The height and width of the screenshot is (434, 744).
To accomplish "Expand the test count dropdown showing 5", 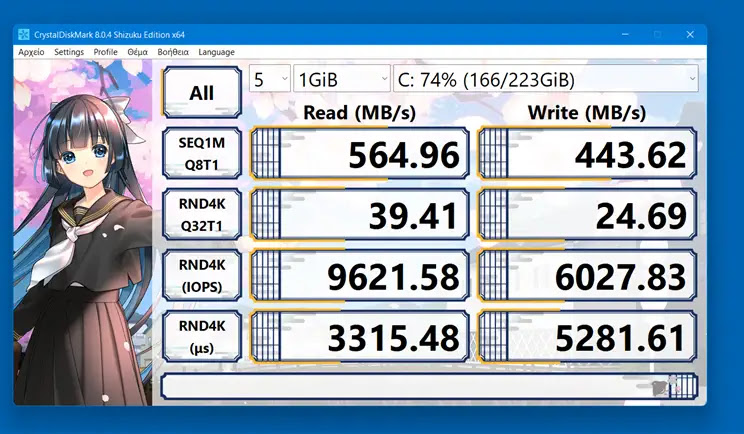I will click(270, 79).
